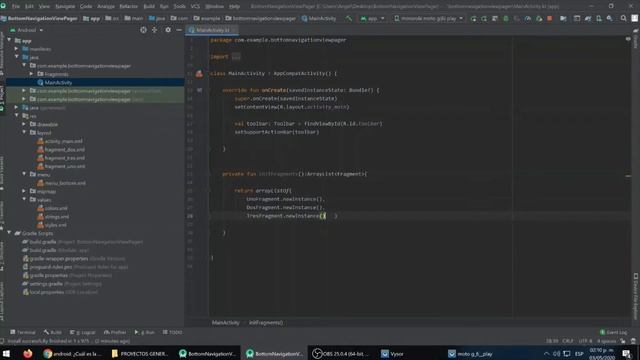Open motorola device selector dropdown
This screenshot has width=640, height=360.
click(429, 18)
